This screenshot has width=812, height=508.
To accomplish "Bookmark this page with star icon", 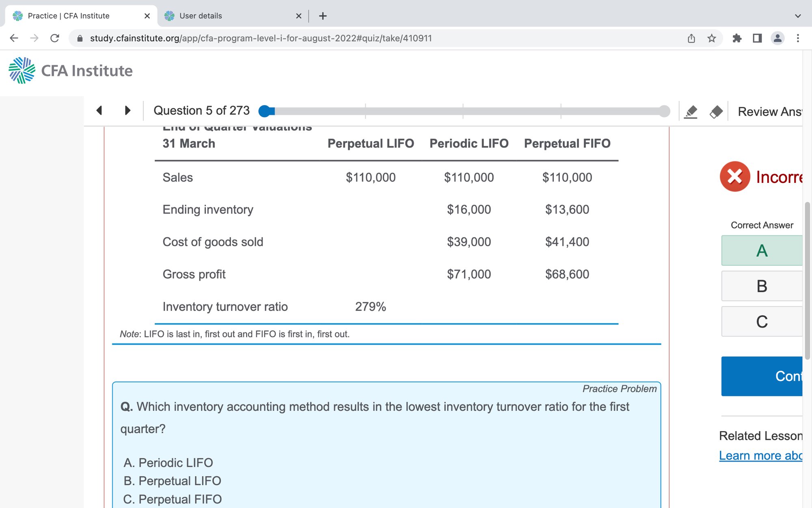I will tap(712, 38).
